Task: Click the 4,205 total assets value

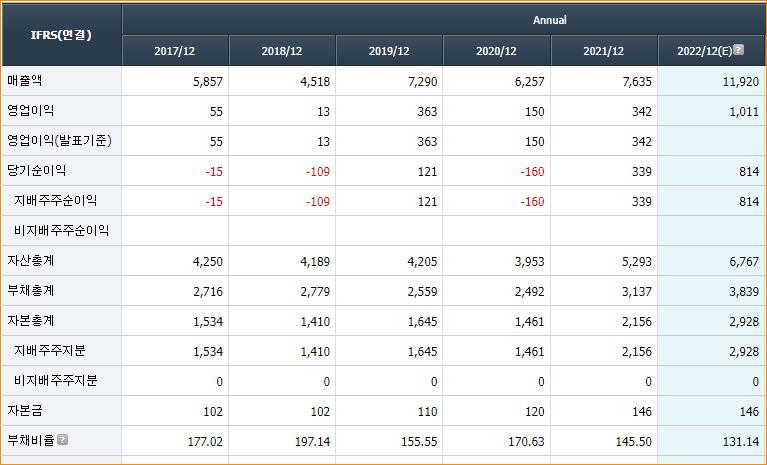Action: (x=422, y=262)
